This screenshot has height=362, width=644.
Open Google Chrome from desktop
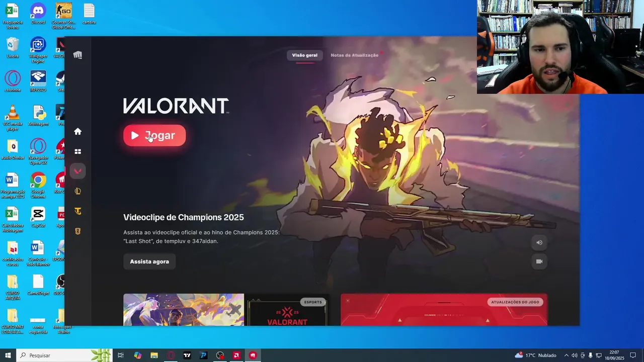pos(38,186)
